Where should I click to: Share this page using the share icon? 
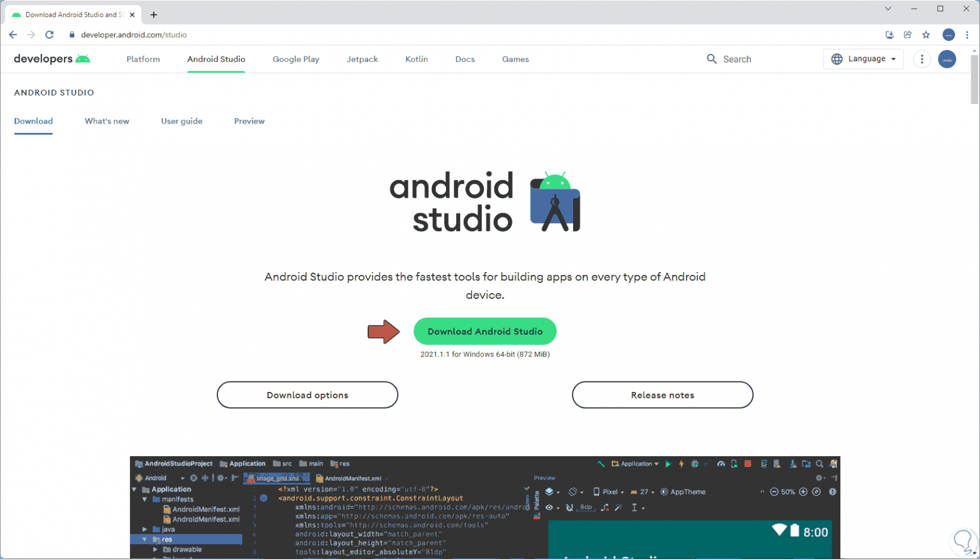pyautogui.click(x=908, y=35)
